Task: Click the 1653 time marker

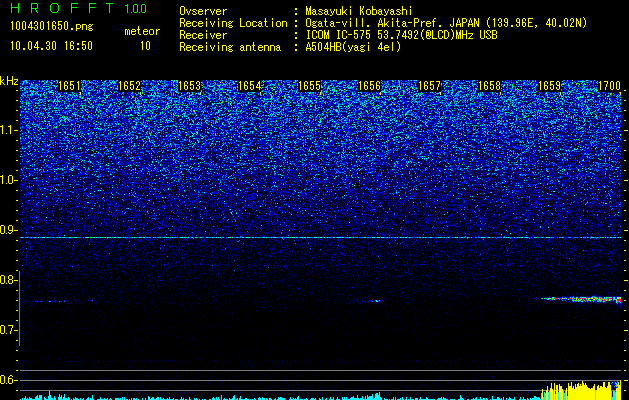Action: coord(189,86)
